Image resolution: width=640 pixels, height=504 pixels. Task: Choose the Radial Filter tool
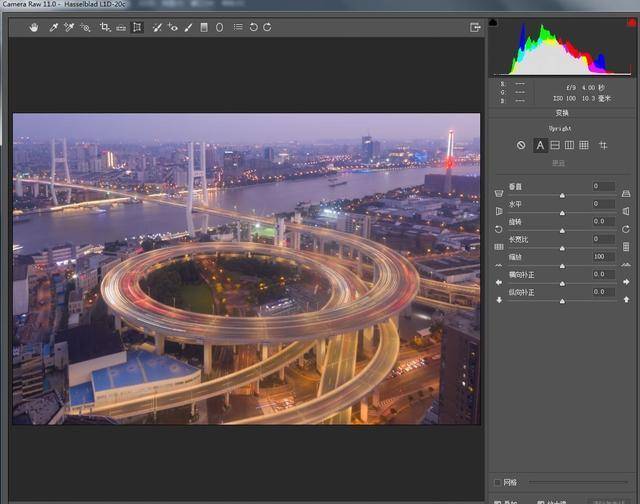(x=220, y=27)
